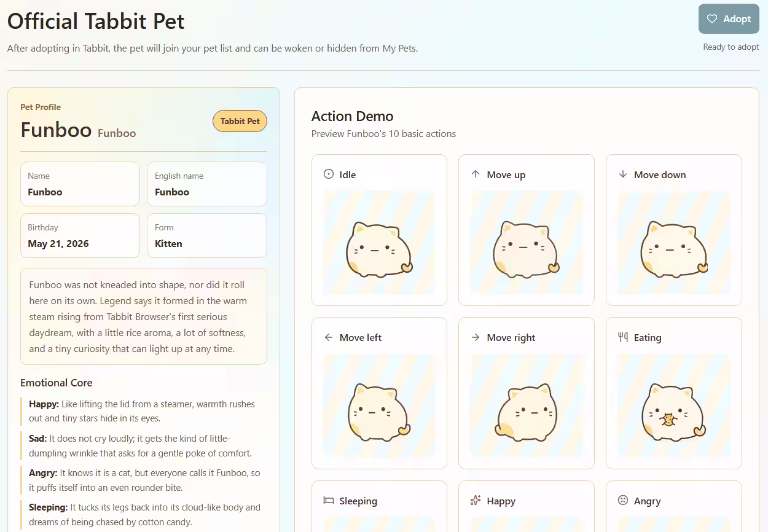
Task: Click the Eating fork and knife icon
Action: click(x=623, y=337)
